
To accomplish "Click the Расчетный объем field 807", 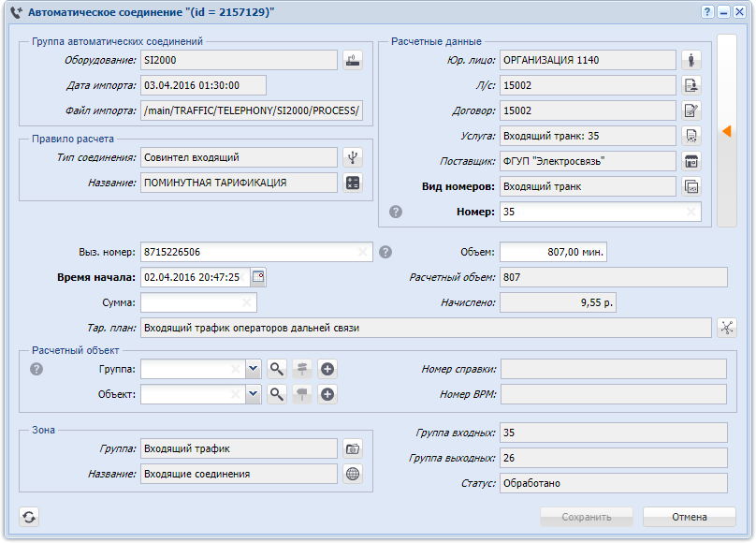I will pyautogui.click(x=613, y=277).
